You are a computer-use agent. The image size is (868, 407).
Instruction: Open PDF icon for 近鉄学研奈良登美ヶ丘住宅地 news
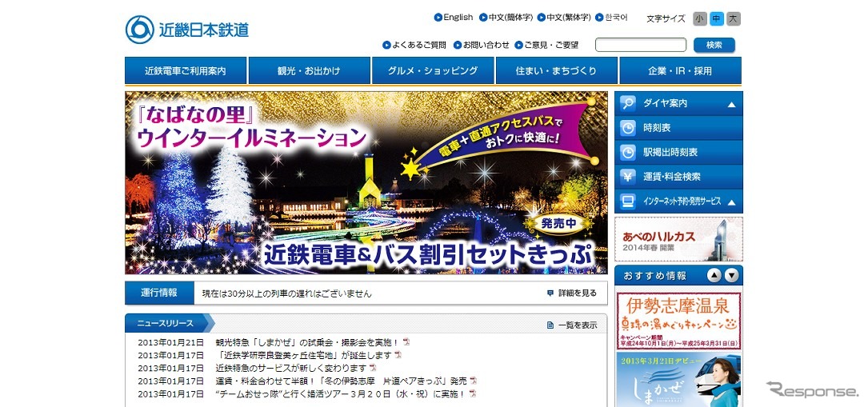pos(398,355)
